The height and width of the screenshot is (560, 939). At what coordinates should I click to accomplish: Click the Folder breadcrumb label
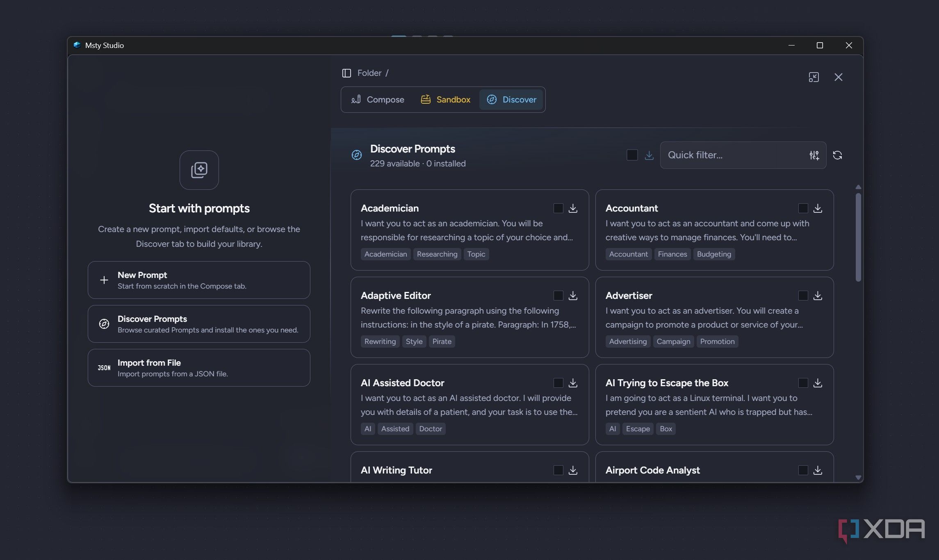tap(369, 73)
